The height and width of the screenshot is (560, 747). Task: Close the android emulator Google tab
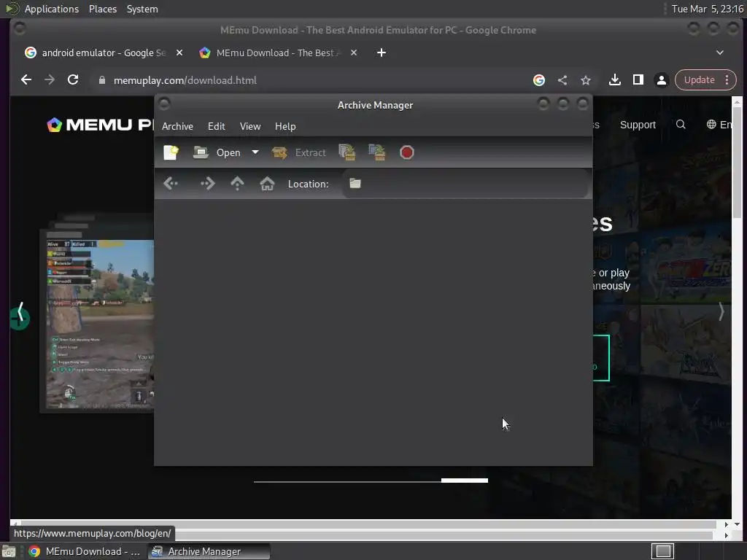point(179,52)
